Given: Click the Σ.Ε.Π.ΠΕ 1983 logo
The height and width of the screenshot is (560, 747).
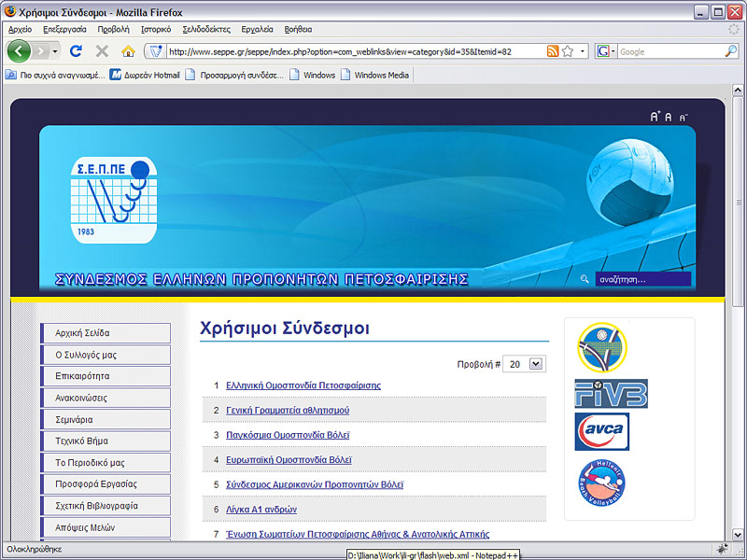Looking at the screenshot, I should click(113, 200).
